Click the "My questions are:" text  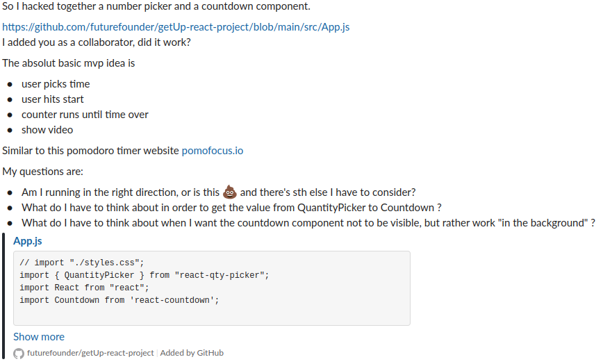coord(42,171)
